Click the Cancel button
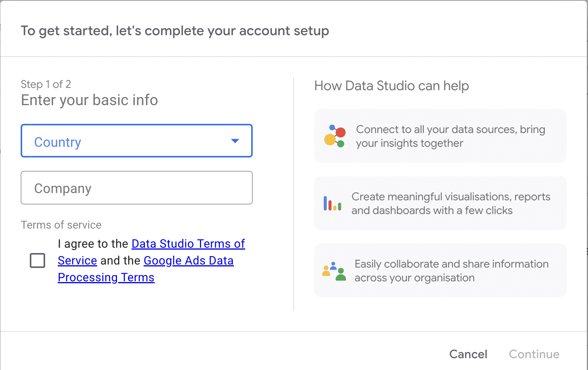The image size is (588, 370). click(x=468, y=354)
